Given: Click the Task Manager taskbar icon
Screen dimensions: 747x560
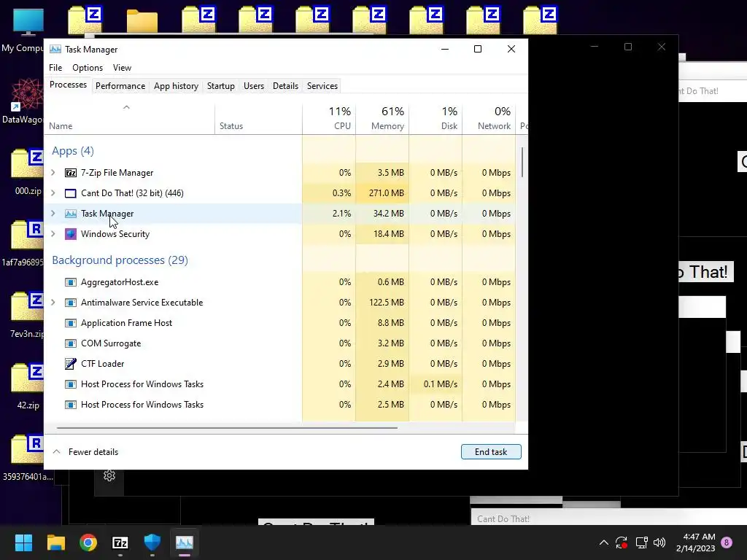Looking at the screenshot, I should click(185, 542).
